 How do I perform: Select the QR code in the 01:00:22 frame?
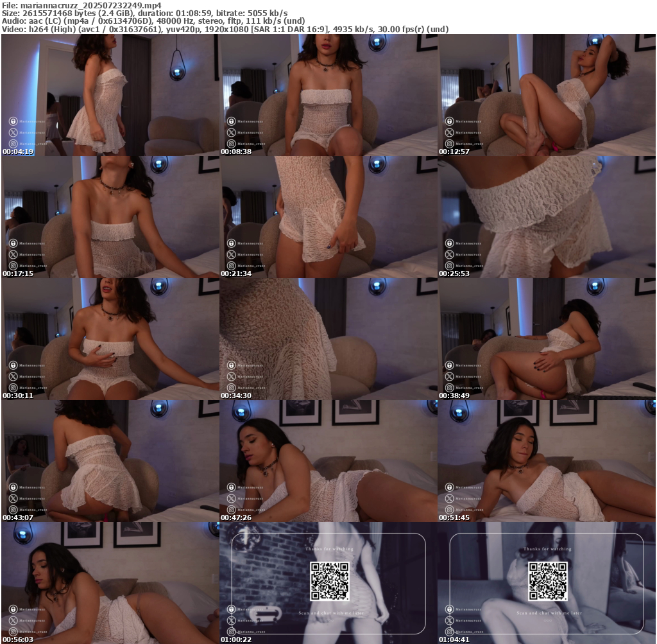330,580
